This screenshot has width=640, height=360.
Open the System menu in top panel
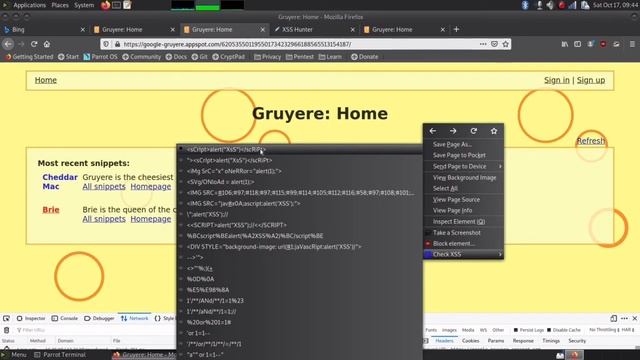point(84,5)
